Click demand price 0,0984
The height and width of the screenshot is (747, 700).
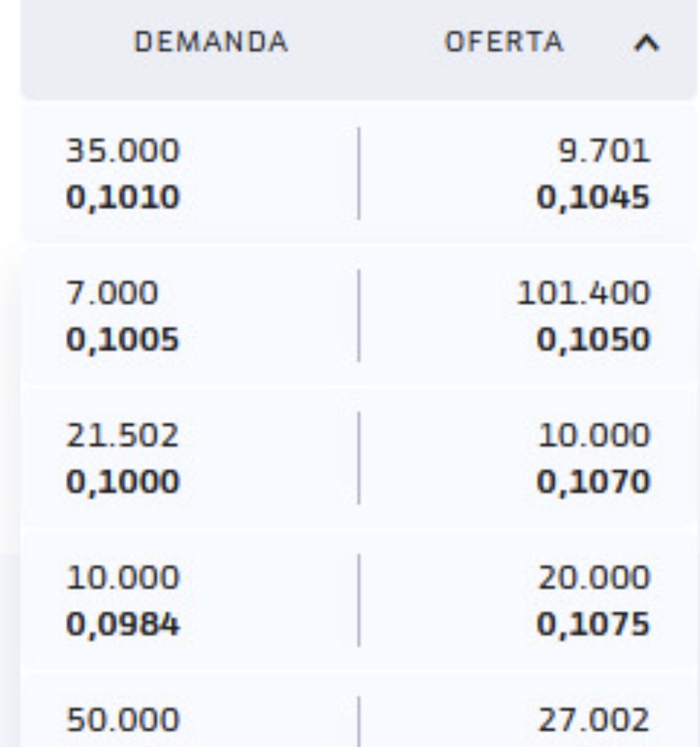point(123,625)
